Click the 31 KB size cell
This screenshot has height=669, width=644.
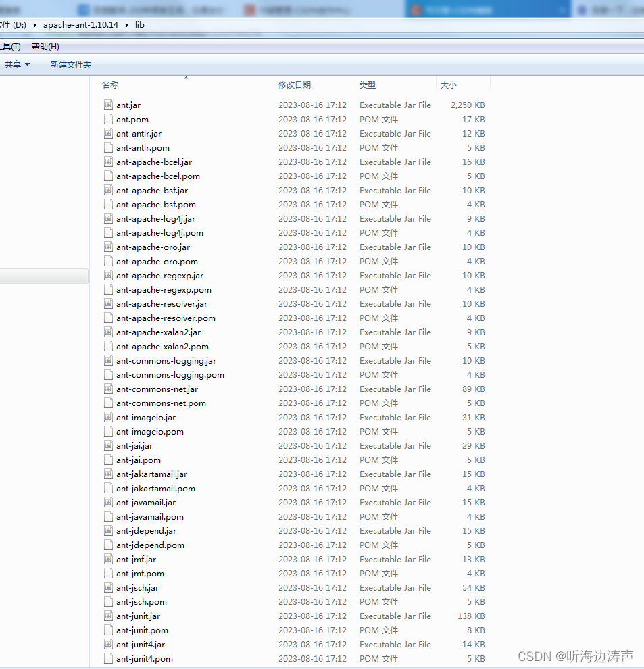pos(474,417)
